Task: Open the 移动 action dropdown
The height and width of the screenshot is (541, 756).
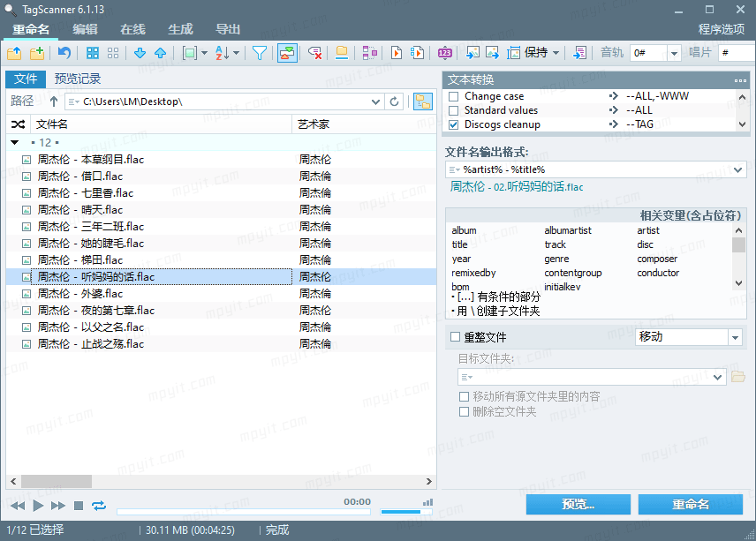Action: coord(735,337)
